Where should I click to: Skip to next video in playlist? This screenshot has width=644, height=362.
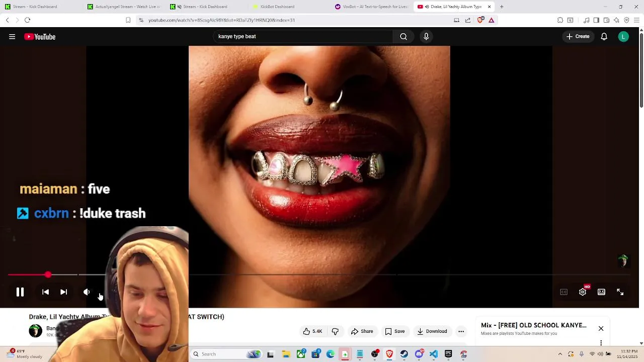click(x=64, y=292)
